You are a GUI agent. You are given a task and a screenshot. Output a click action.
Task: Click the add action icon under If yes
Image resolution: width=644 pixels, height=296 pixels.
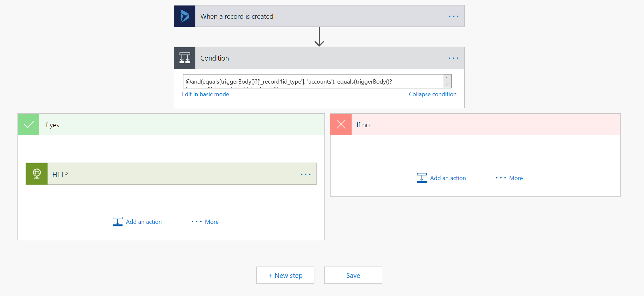pos(117,222)
